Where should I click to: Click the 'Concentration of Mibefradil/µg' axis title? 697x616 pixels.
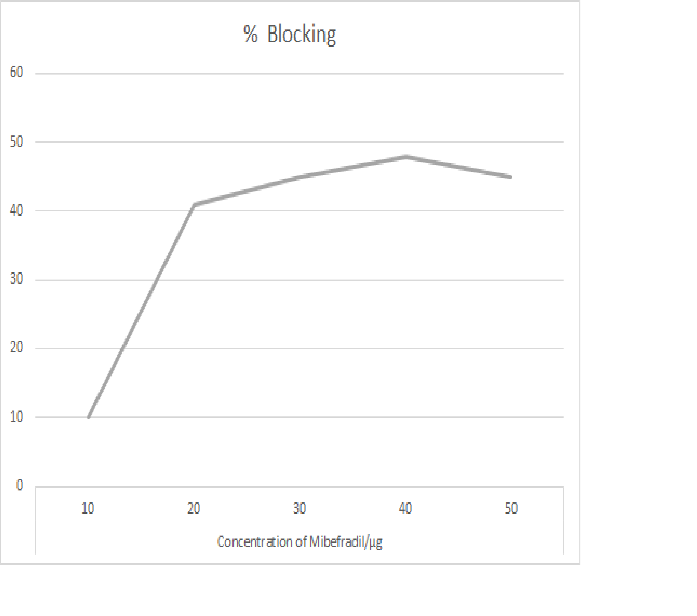click(299, 542)
